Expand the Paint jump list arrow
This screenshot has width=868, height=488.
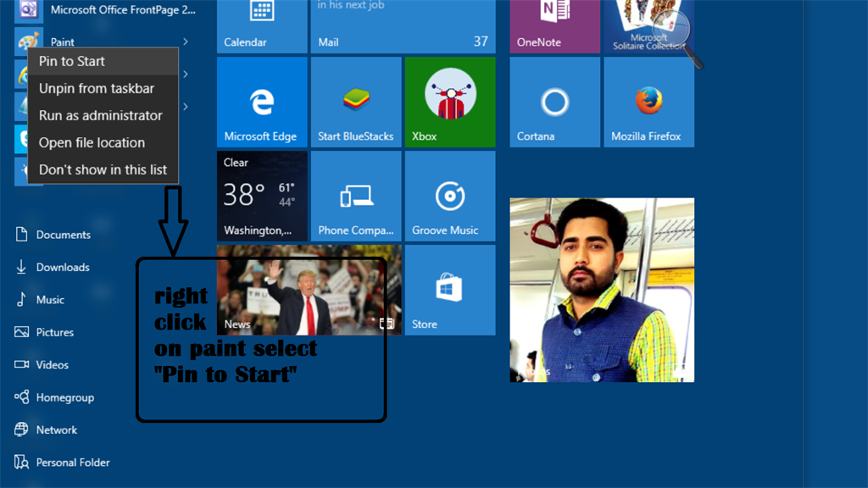pyautogui.click(x=186, y=42)
